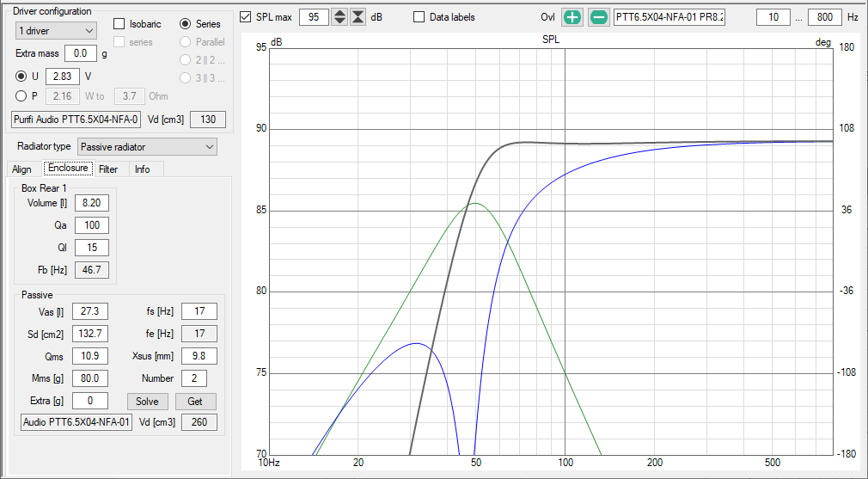Click the Xsus 9.8 field
868x479 pixels.
coord(199,356)
